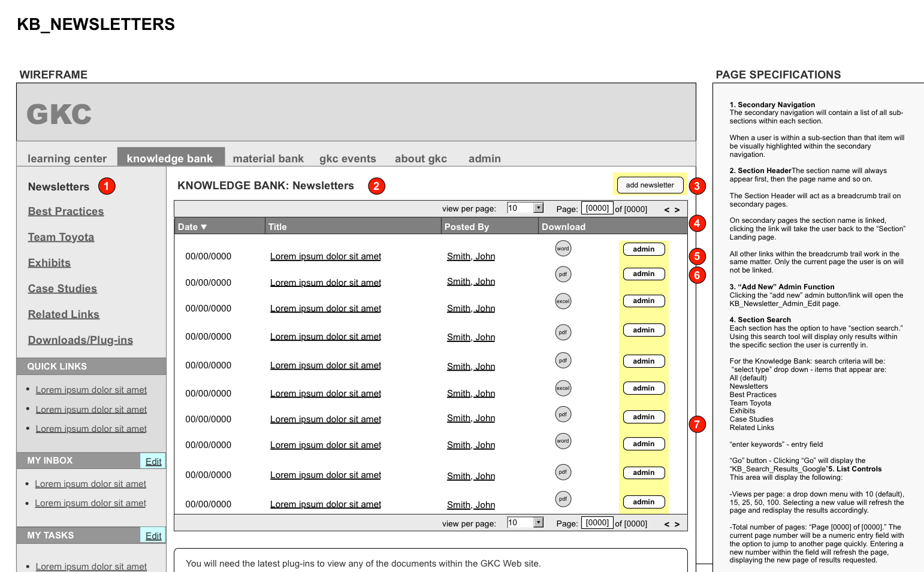This screenshot has width=924, height=572.
Task: Open the newsletter title link in the first row
Action: 325,256
